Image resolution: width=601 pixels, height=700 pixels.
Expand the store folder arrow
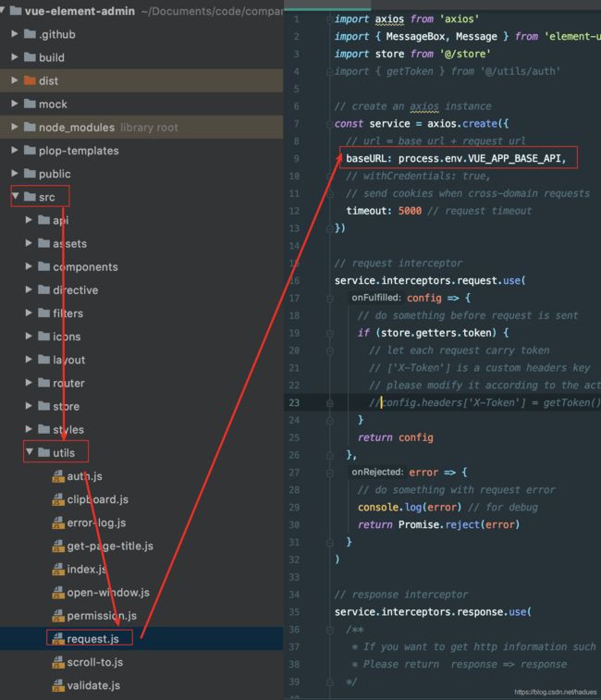coord(29,406)
